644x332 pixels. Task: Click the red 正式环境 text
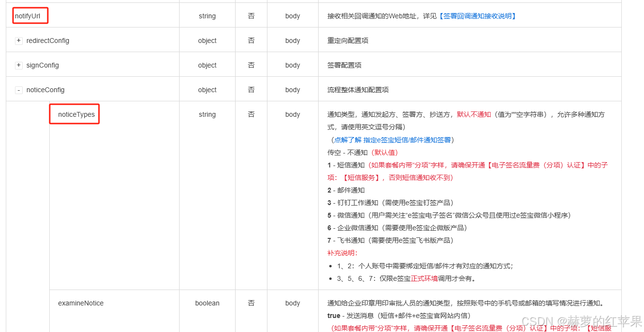tap(424, 278)
